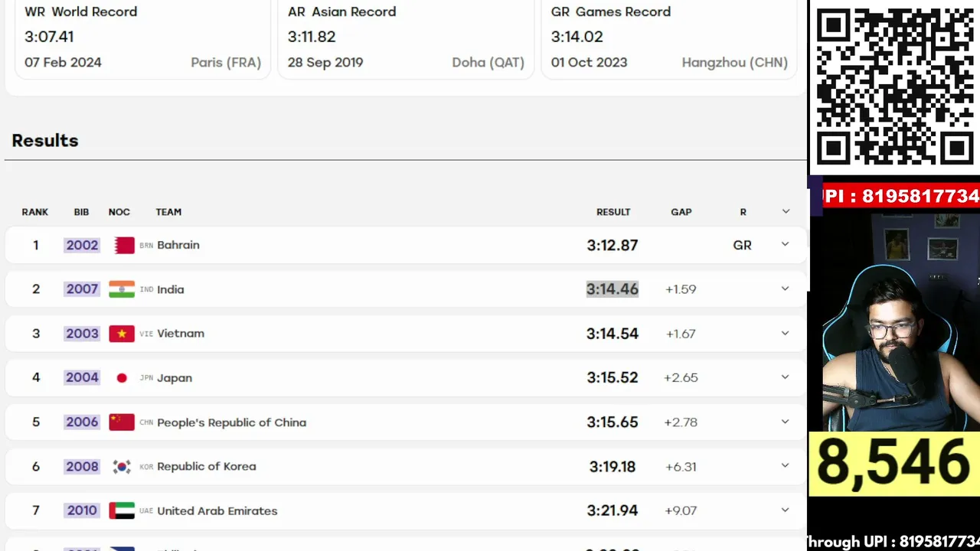Click bib number 2002 link

coord(82,245)
